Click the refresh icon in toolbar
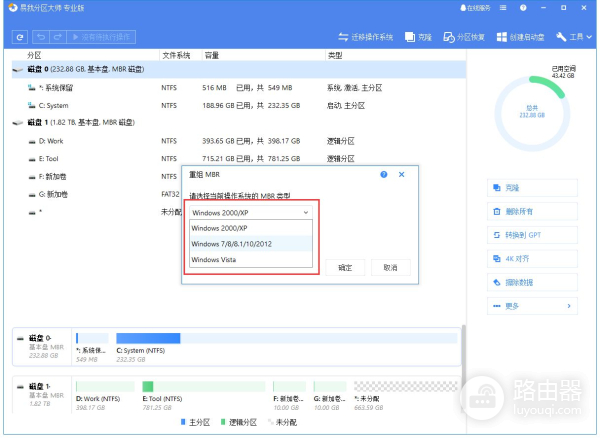This screenshot has height=438, width=600. click(20, 37)
